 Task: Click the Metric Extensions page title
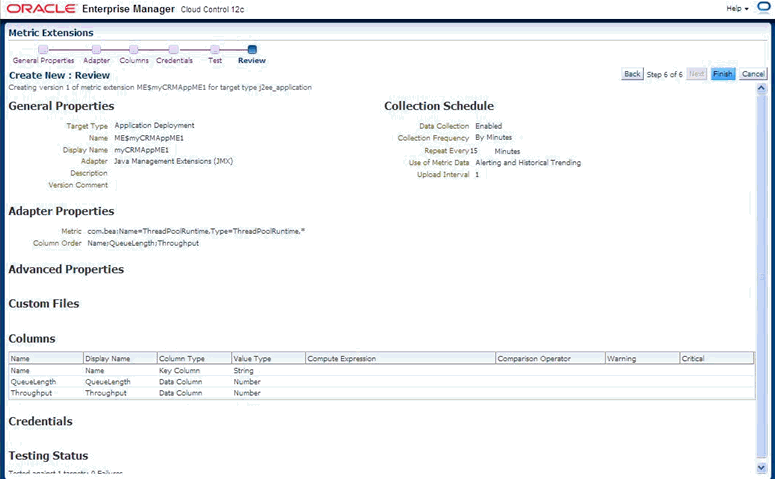click(51, 33)
